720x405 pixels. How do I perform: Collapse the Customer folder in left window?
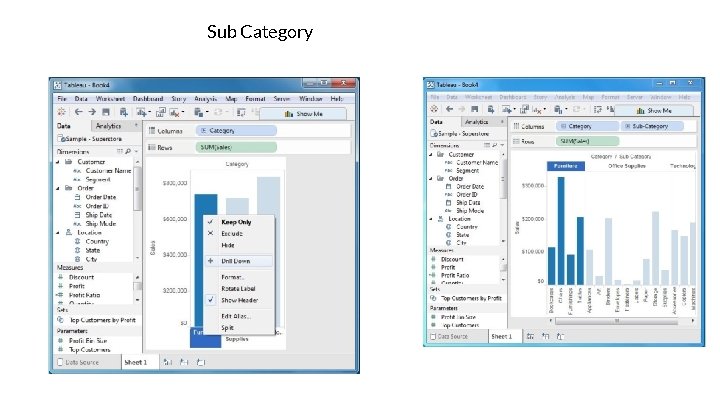(x=58, y=162)
